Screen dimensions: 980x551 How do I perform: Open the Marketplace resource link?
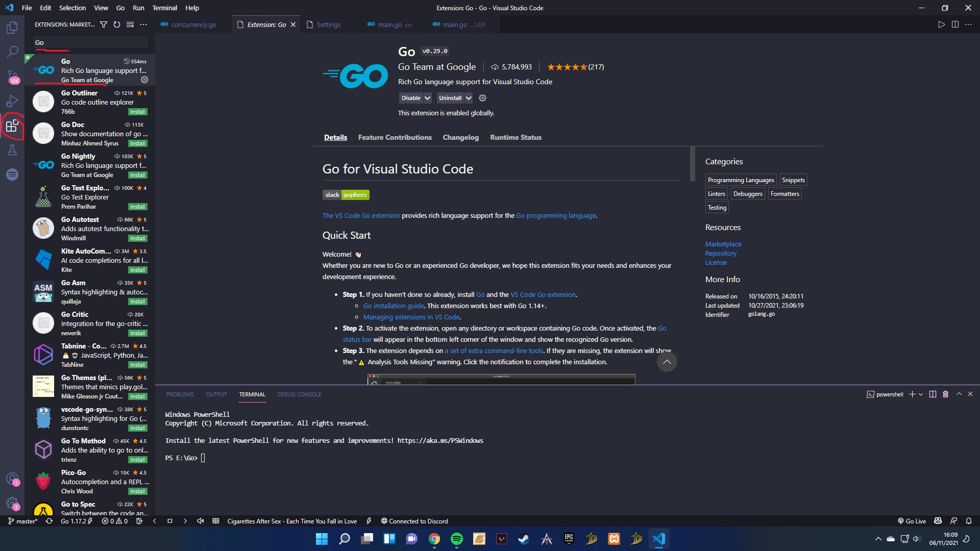click(x=723, y=244)
